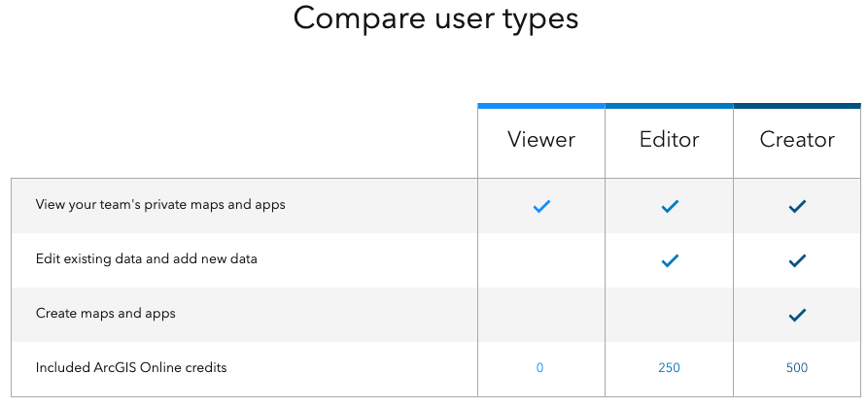Click 'Edit existing data and add new data' row
Viewport: 868px width, 408px height.
coord(146,259)
